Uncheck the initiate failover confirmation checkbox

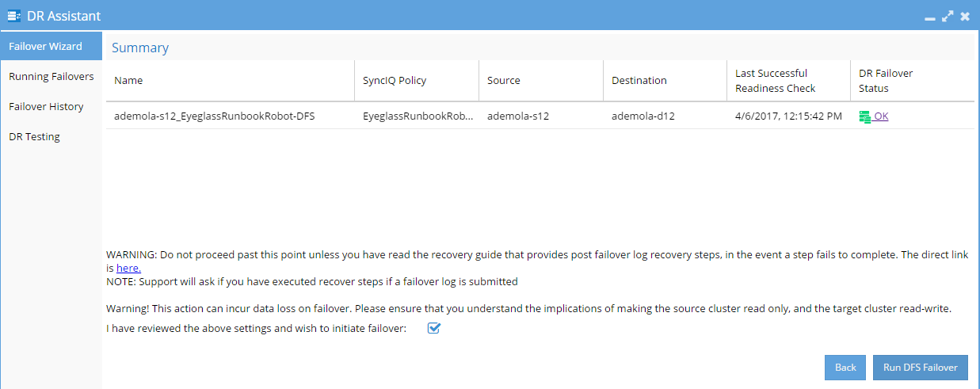(x=433, y=328)
